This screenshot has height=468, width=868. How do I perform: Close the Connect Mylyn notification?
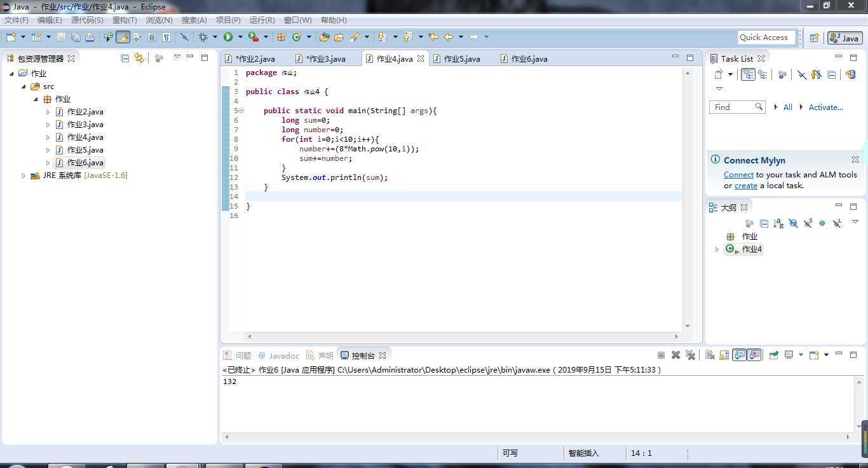pos(855,160)
